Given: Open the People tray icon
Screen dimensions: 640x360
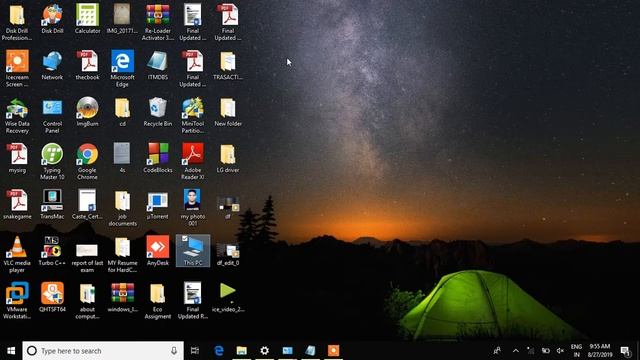Looking at the screenshot, I should (x=497, y=351).
